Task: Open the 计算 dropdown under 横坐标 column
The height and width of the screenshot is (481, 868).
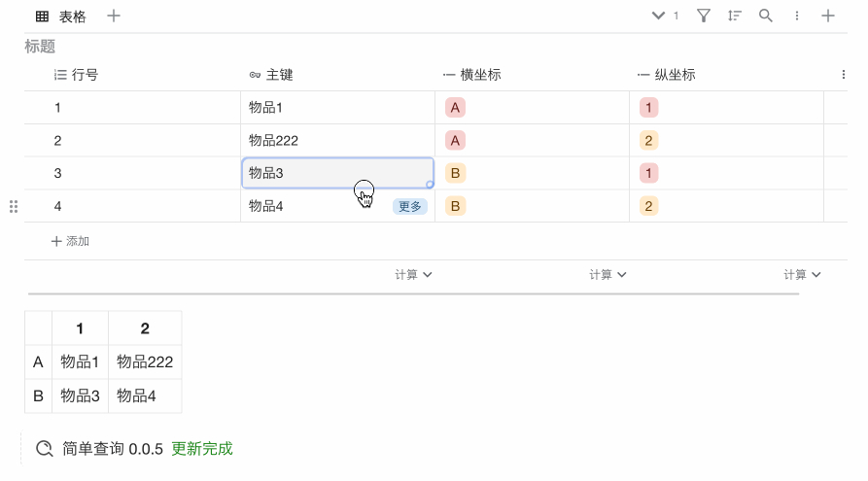Action: [608, 275]
